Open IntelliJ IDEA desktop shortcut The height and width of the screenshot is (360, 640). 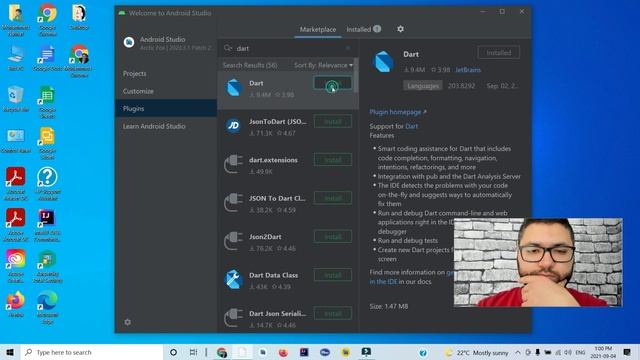coord(47,225)
